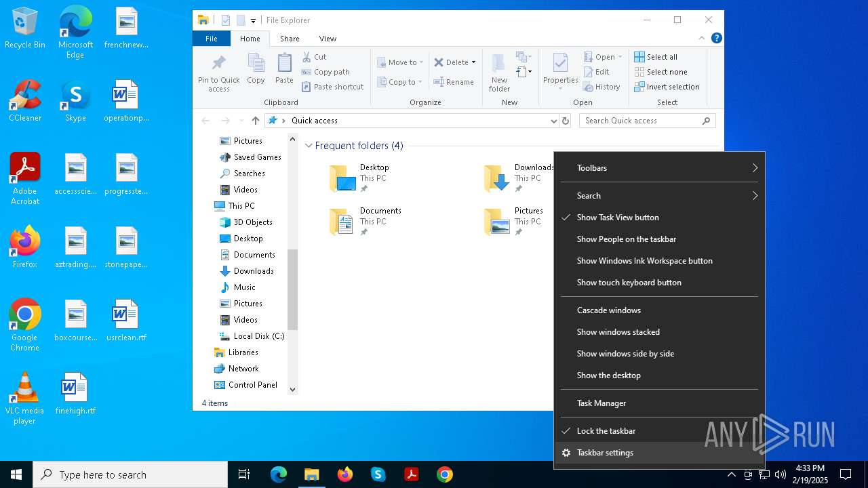Switch to the Share ribbon tab
This screenshot has width=868, height=488.
[x=290, y=39]
